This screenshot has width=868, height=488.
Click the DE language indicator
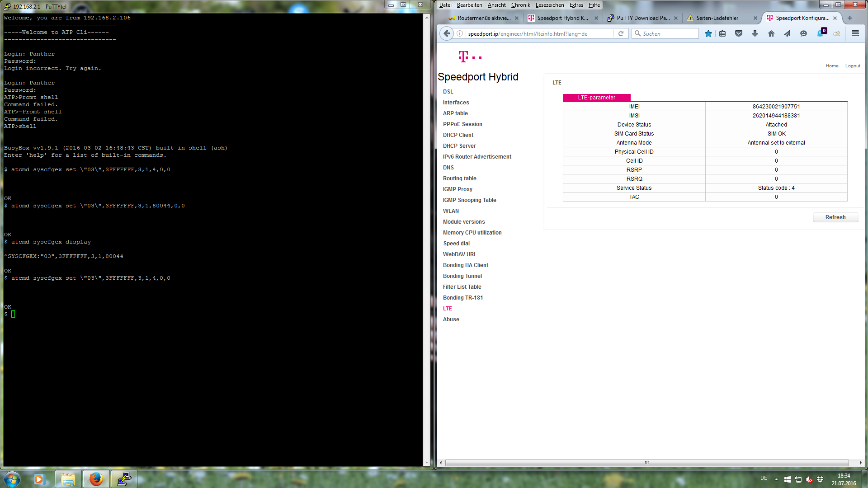click(764, 478)
